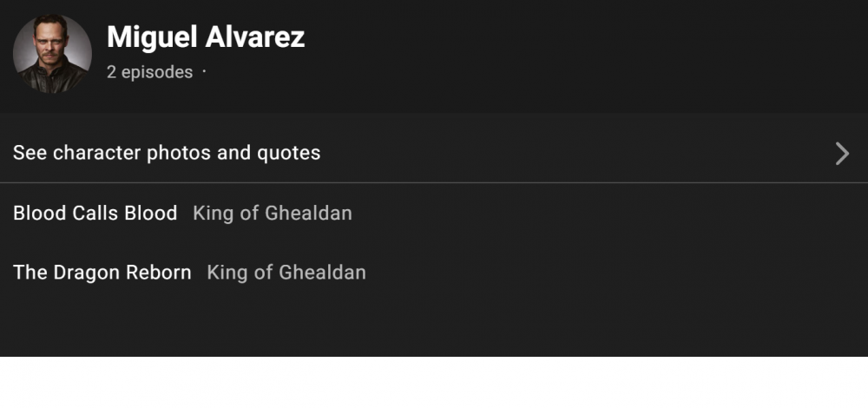
Task: Tap the circular actor headshot
Action: [52, 54]
